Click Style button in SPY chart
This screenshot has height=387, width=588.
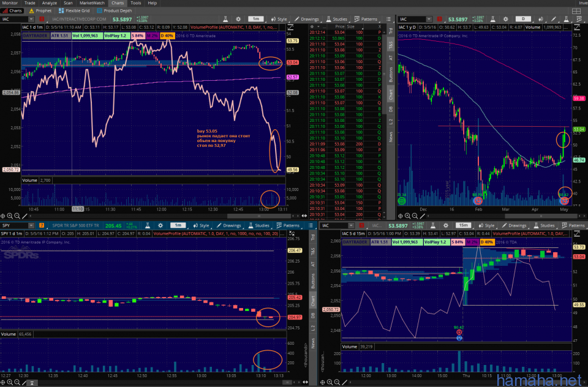point(201,225)
